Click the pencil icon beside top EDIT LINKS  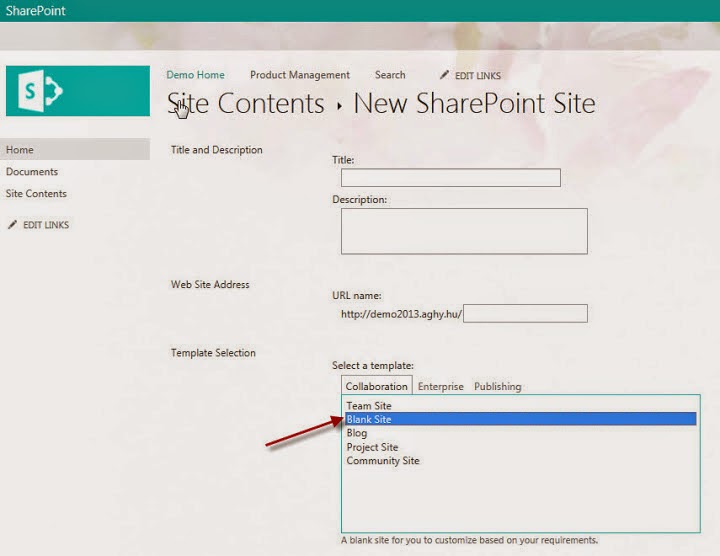444,75
